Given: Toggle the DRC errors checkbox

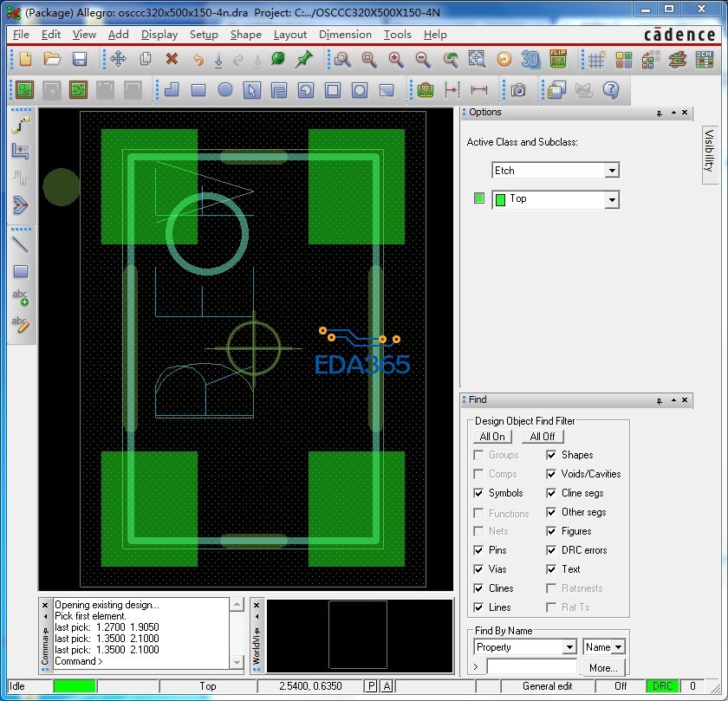Looking at the screenshot, I should click(x=552, y=550).
